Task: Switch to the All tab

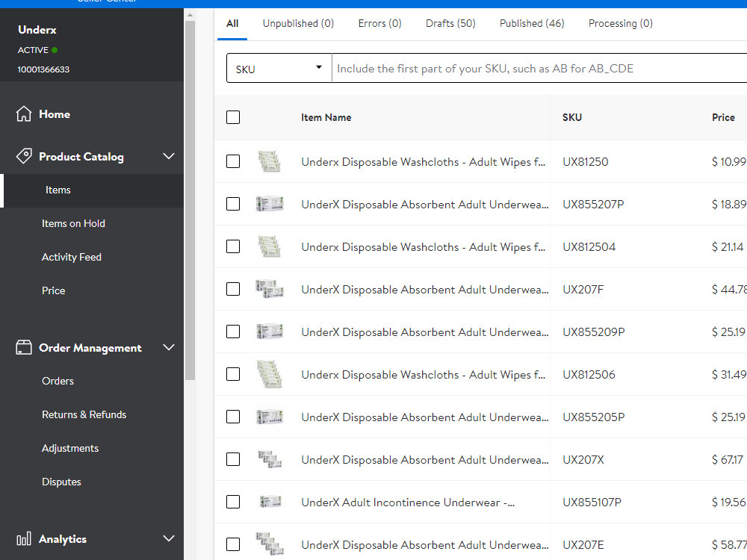Action: pyautogui.click(x=232, y=23)
